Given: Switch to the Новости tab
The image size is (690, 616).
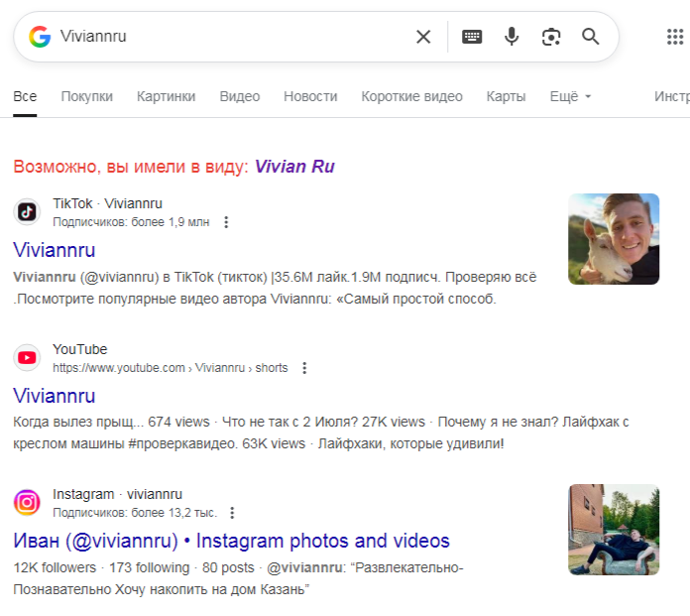Looking at the screenshot, I should pos(310,96).
